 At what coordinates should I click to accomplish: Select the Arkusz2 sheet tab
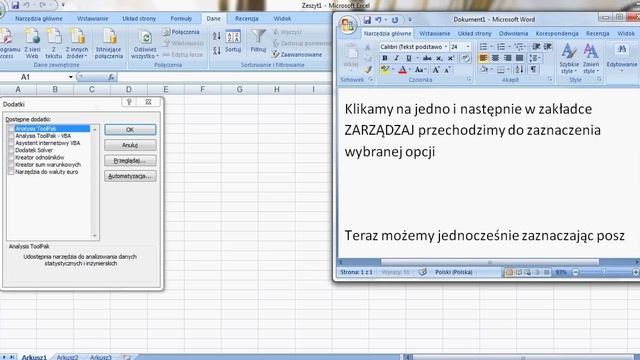[67, 357]
